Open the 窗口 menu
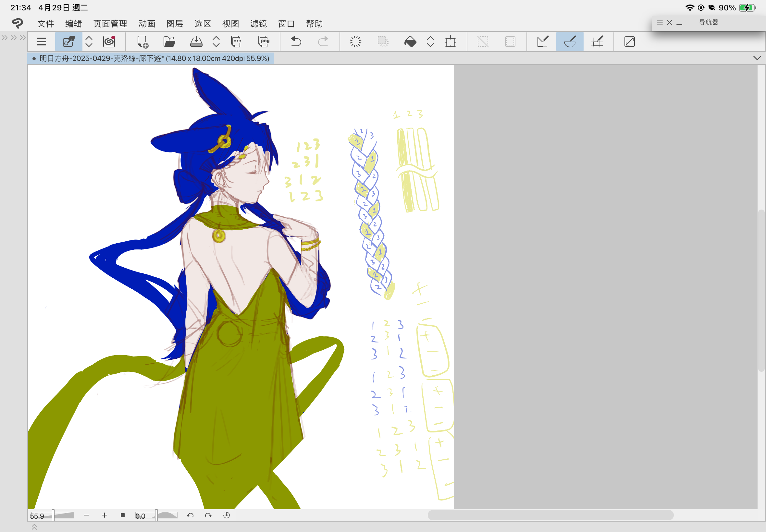Image resolution: width=766 pixels, height=532 pixels. [x=287, y=24]
